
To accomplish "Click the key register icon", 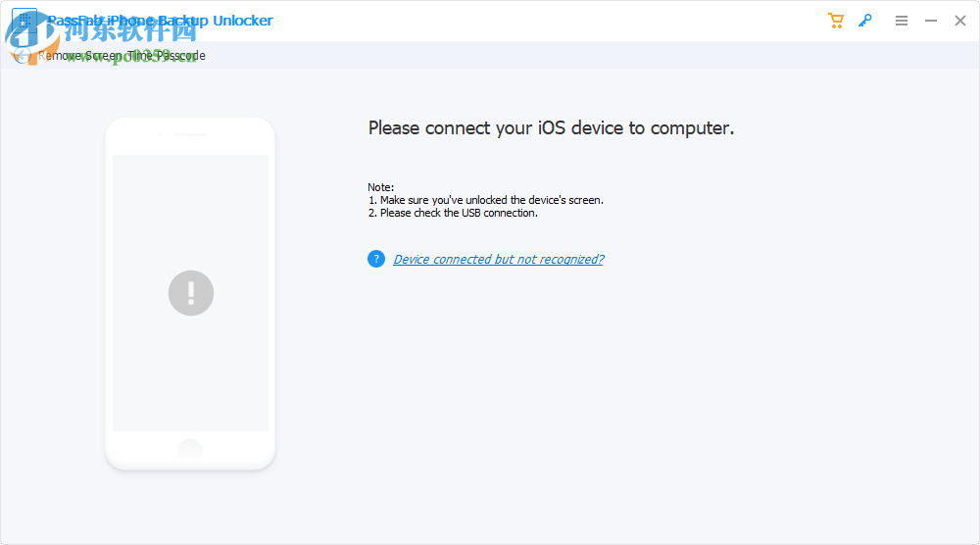I will coord(865,21).
